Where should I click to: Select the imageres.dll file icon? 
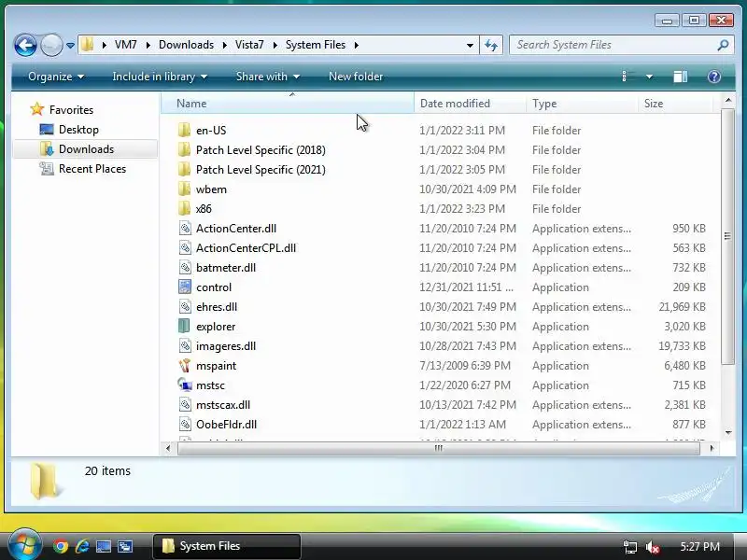tap(185, 346)
